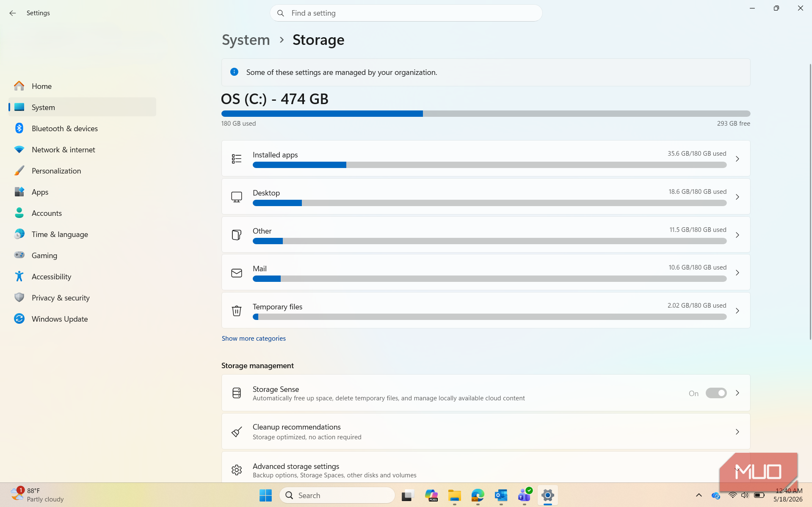Expand Temporary files details chevron
The image size is (812, 507).
pos(737,311)
